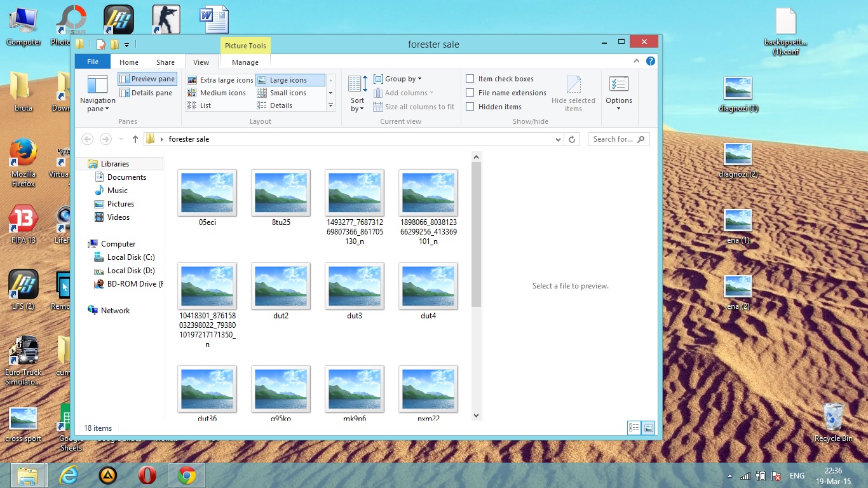
Task: Click the Up arrow navigation icon
Action: pyautogui.click(x=135, y=139)
